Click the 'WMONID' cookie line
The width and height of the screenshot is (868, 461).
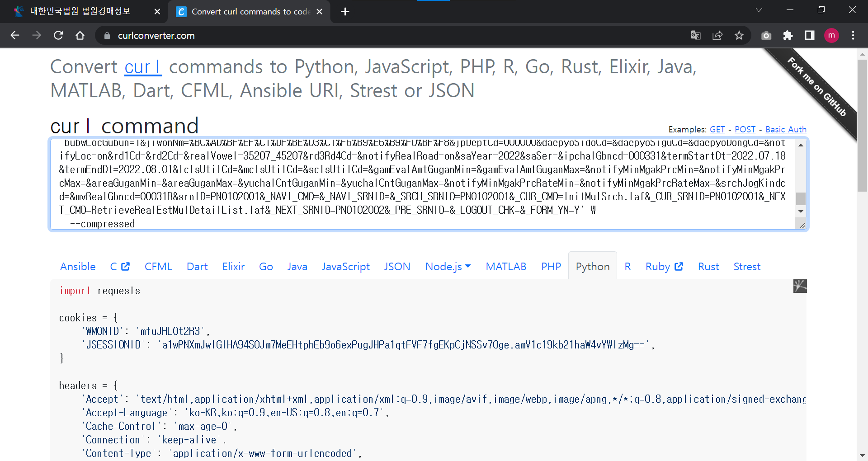click(x=146, y=331)
